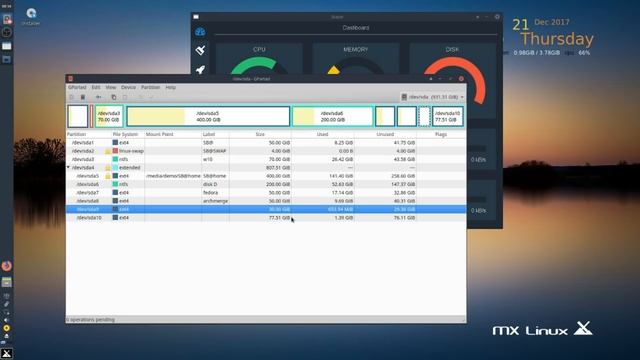This screenshot has width=640, height=360.
Task: Select /dev/sda6 200.00 GiB block in partition map
Action: [333, 116]
